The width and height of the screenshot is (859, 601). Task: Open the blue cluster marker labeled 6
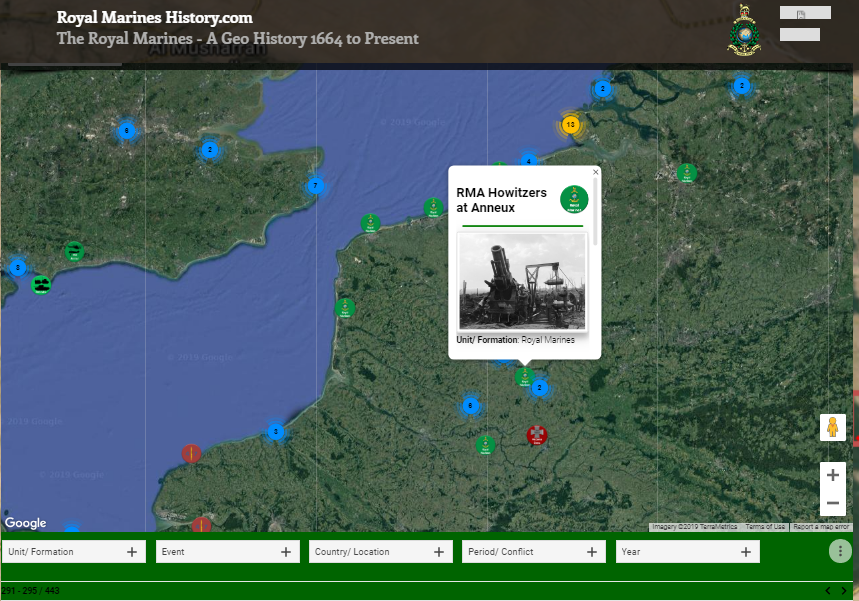470,406
